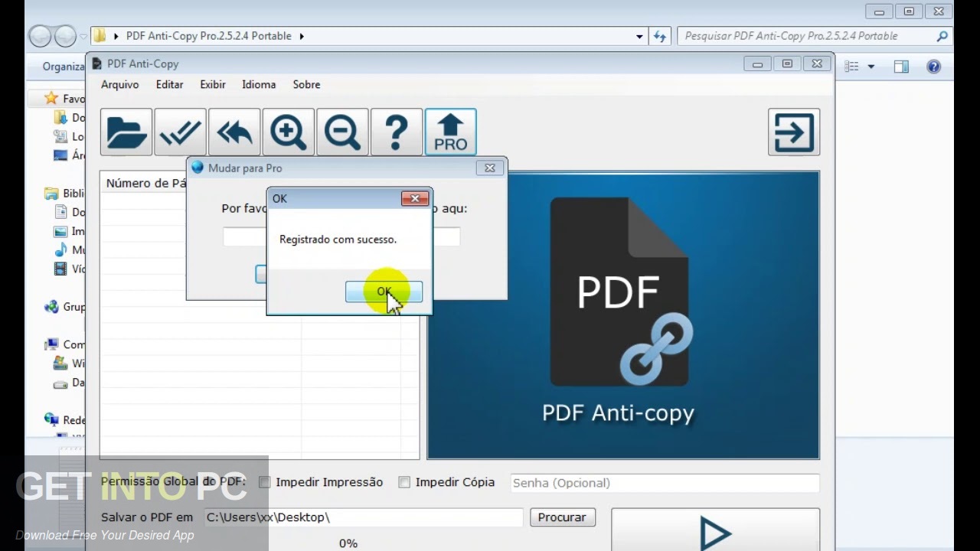The width and height of the screenshot is (980, 551).
Task: Click the PRO upgrade arrow icon
Action: coord(451,132)
